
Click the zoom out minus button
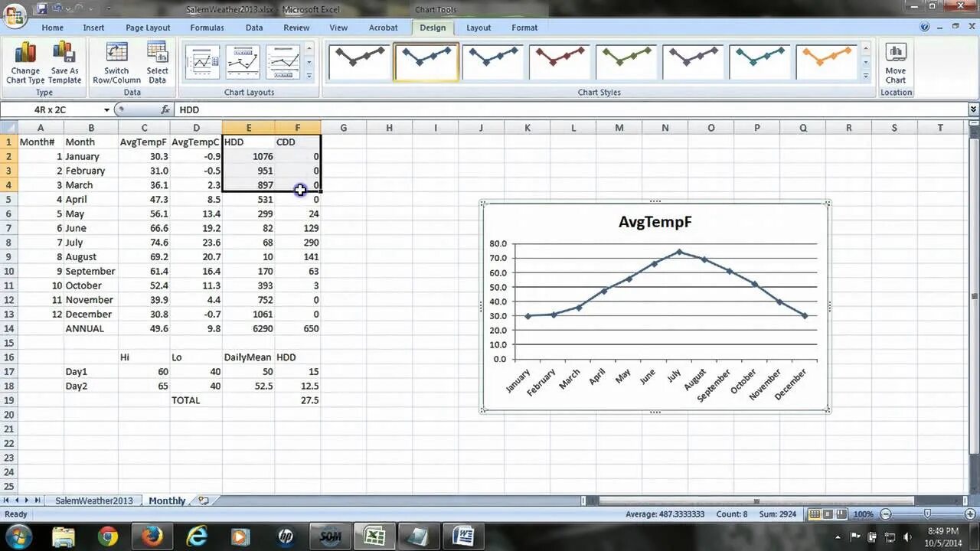click(x=886, y=514)
